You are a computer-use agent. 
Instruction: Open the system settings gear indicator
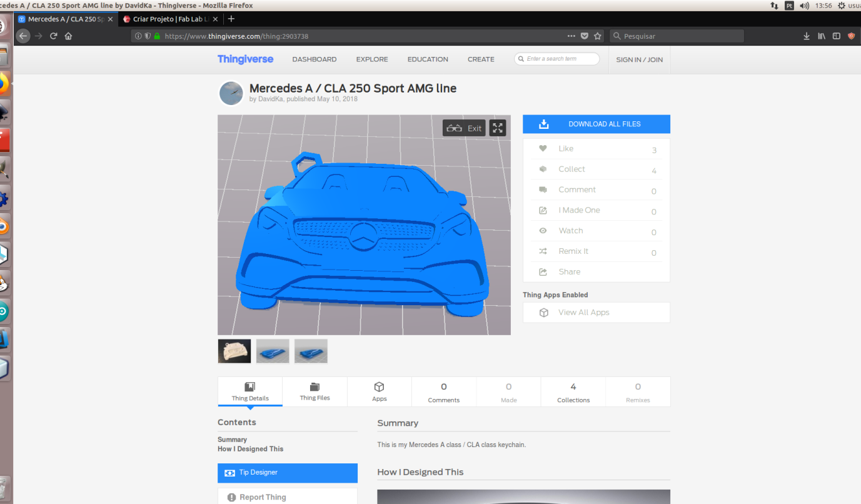point(842,6)
